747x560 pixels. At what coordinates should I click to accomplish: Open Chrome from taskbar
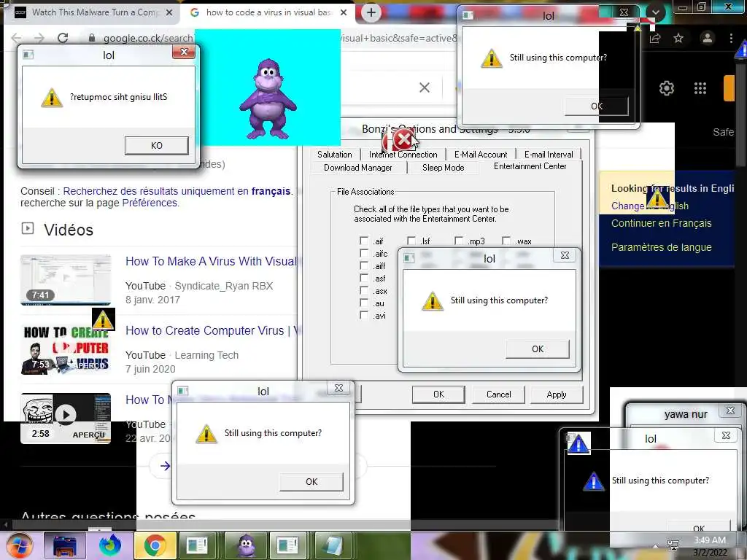[x=155, y=545]
